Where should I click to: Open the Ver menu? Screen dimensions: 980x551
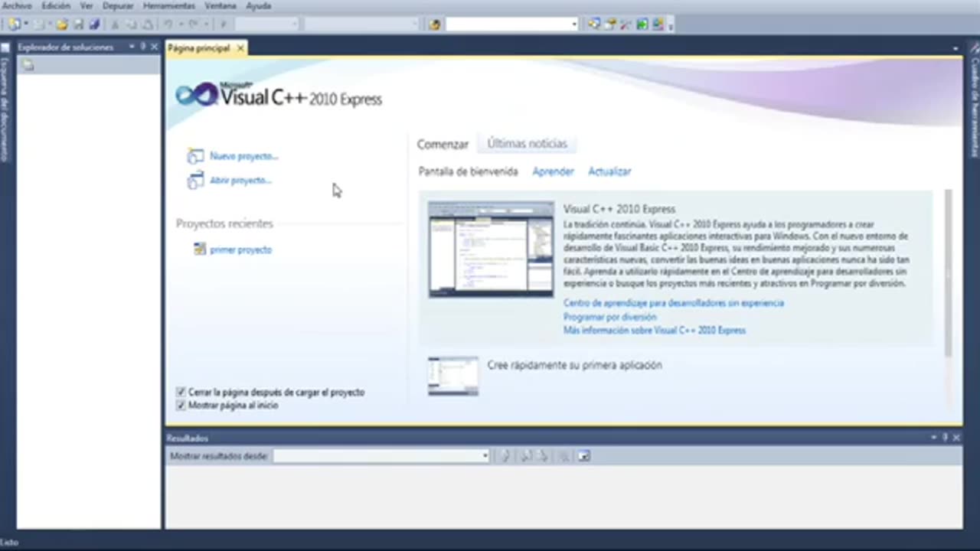[87, 5]
